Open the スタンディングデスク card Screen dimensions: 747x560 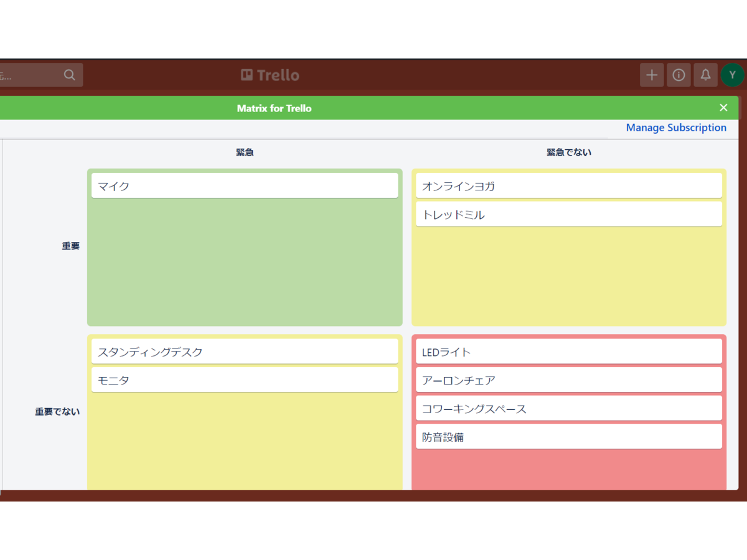(245, 352)
